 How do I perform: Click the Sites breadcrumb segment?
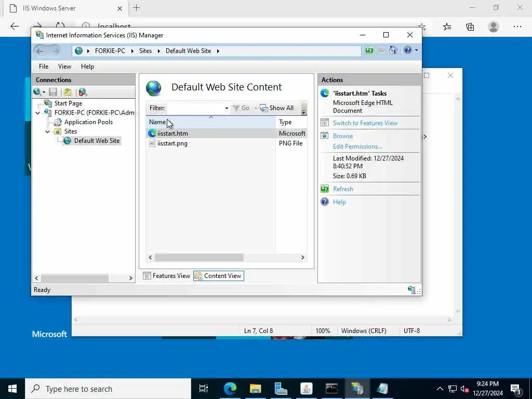145,51
